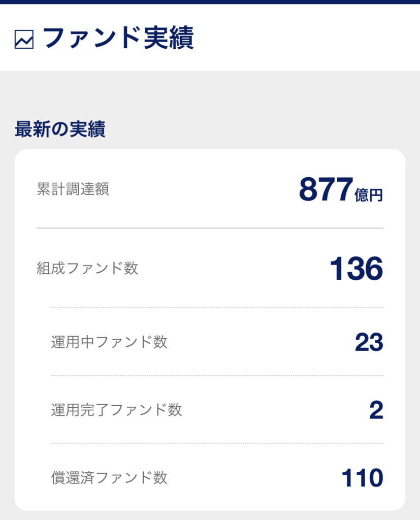The height and width of the screenshot is (520, 420).
Task: Click the 億円 unit text
Action: pyautogui.click(x=369, y=195)
